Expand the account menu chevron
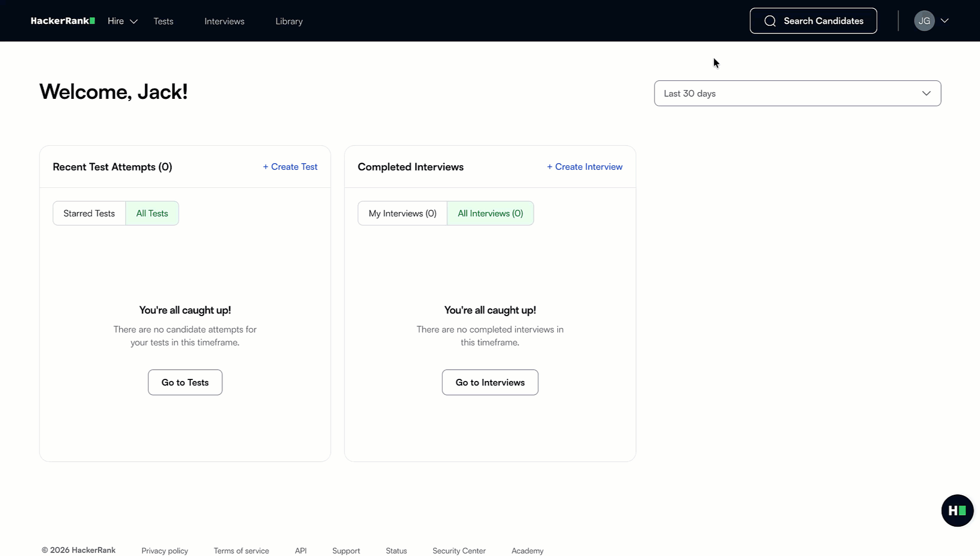This screenshot has height=556, width=980. point(945,21)
